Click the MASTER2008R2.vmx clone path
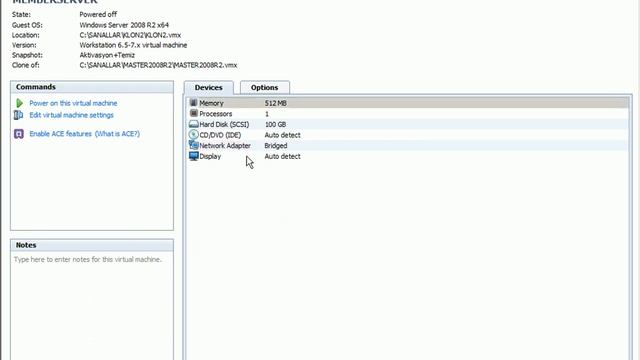This screenshot has height=360, width=640. (x=158, y=65)
